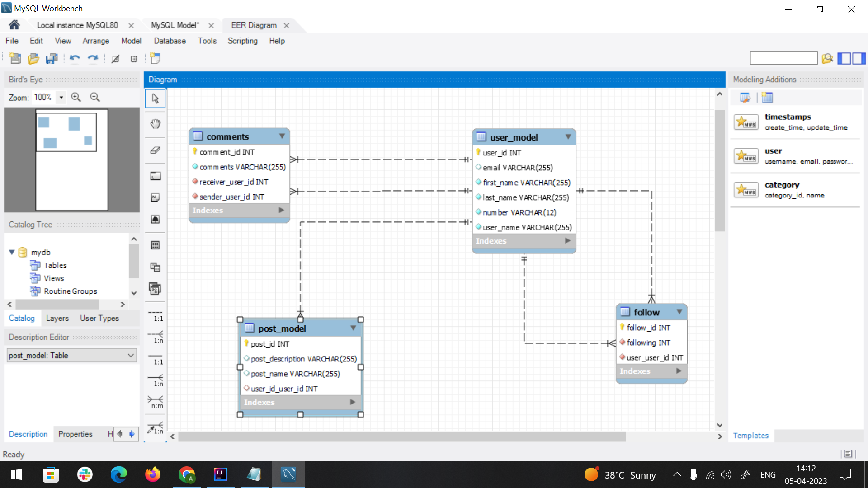This screenshot has width=868, height=488.
Task: Select Tables under mydb in Catalog Tree
Action: tap(56, 265)
